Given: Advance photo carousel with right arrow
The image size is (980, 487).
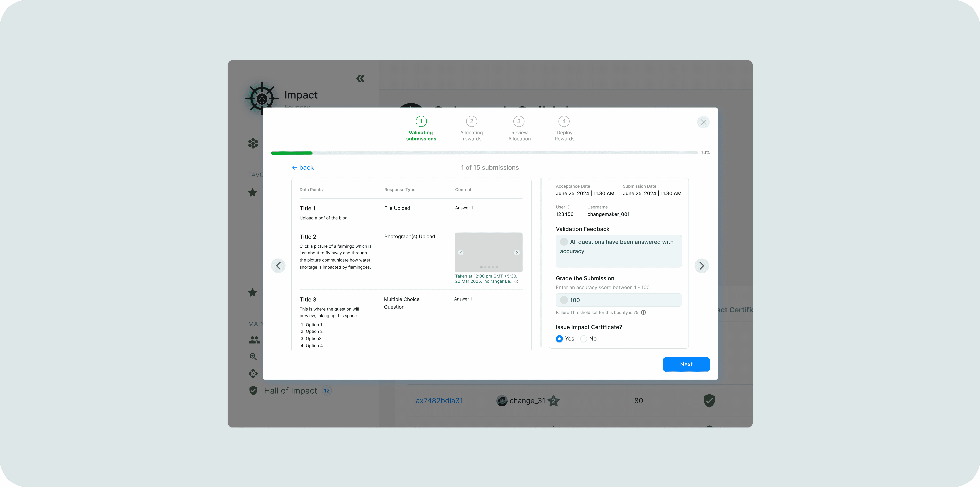Looking at the screenshot, I should [517, 253].
